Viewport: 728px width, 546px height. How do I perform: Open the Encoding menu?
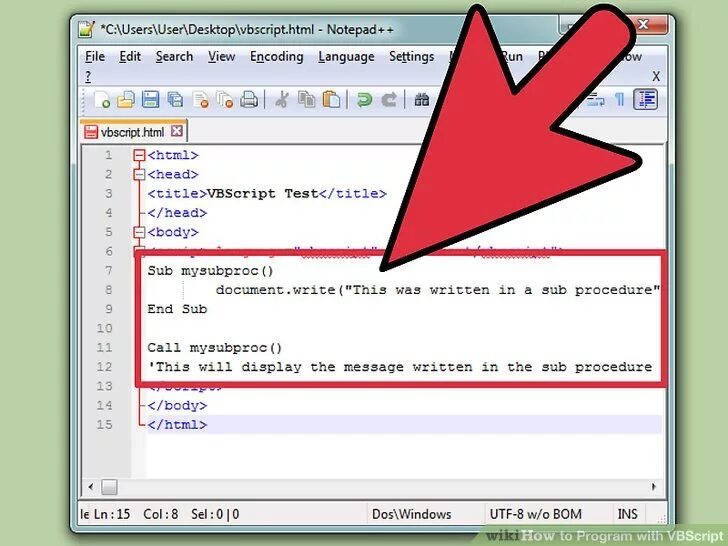(x=277, y=57)
